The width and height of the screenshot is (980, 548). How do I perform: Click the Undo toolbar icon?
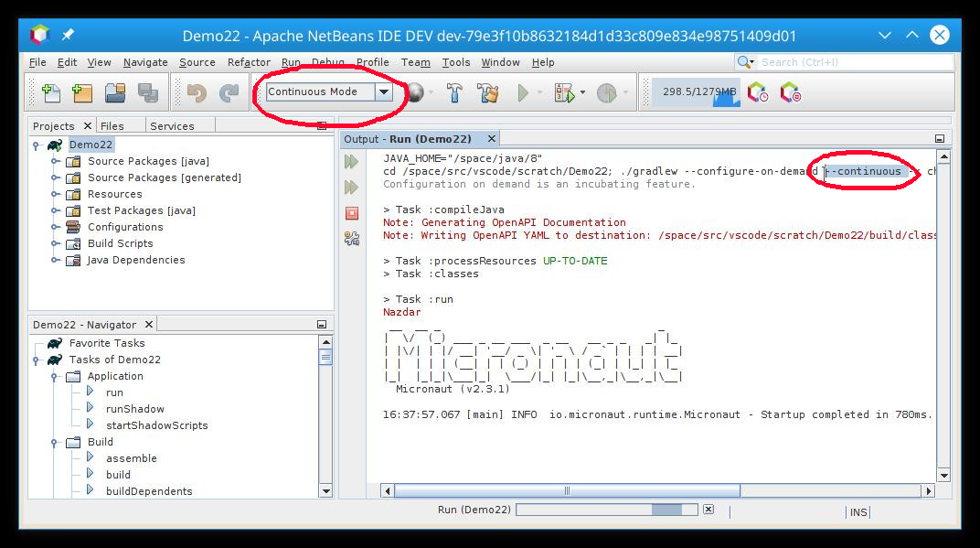point(197,93)
